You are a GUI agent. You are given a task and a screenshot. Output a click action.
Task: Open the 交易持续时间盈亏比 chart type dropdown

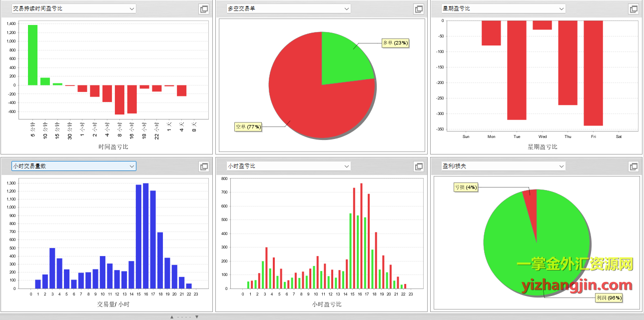132,8
